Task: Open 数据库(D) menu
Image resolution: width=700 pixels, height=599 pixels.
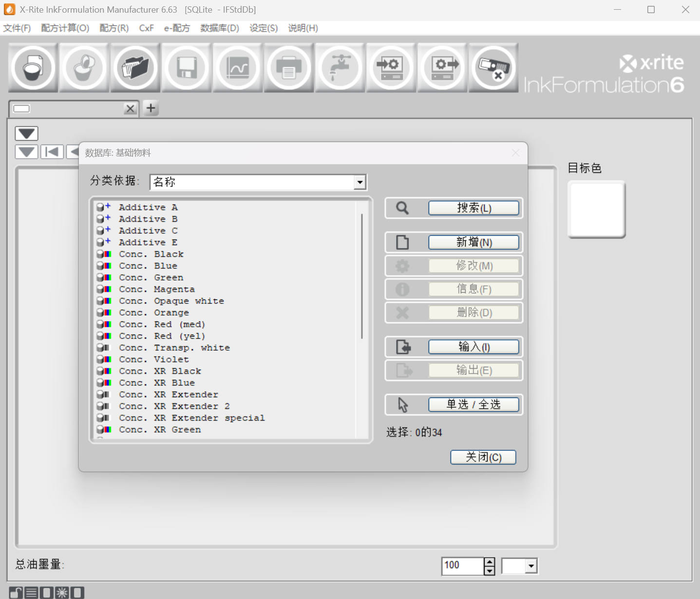Action: pos(220,28)
